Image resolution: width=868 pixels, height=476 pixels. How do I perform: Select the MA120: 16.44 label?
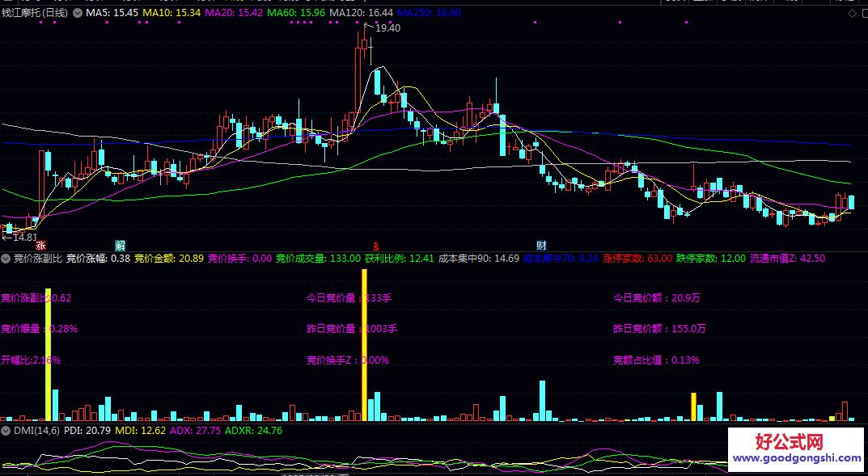click(361, 13)
